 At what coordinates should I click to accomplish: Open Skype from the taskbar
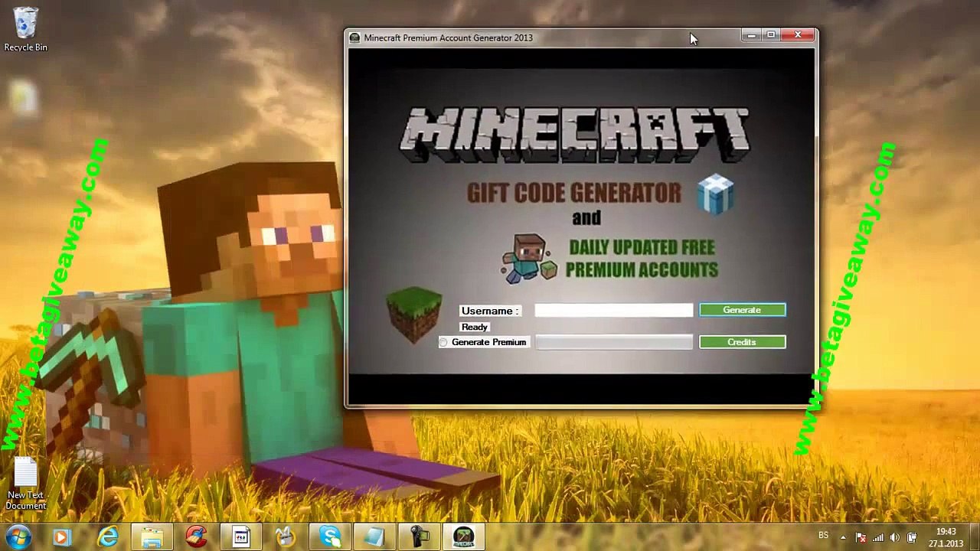click(331, 537)
